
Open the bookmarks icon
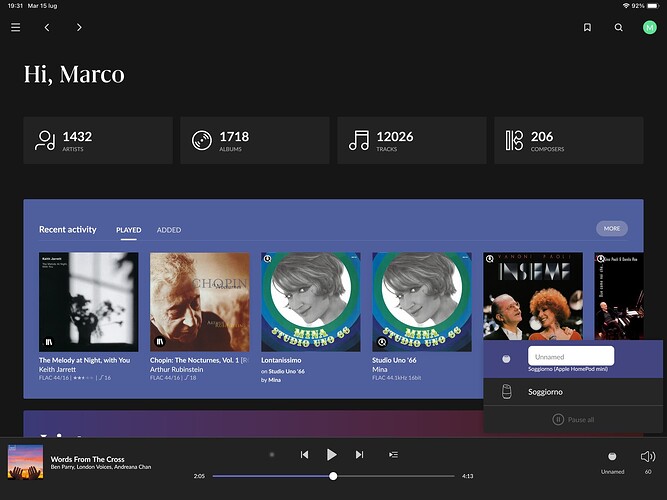tap(587, 27)
